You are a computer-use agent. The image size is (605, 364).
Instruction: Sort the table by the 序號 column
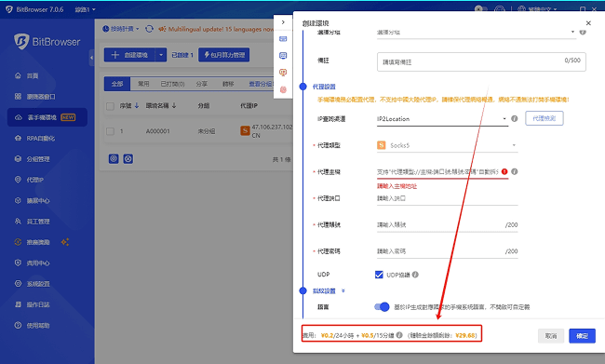129,106
